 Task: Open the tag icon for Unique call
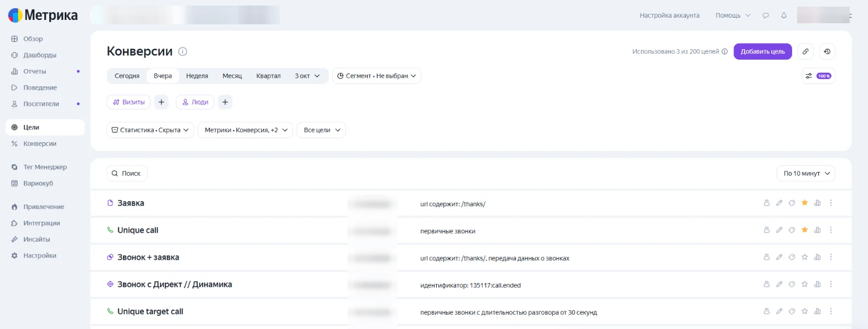[x=792, y=230]
